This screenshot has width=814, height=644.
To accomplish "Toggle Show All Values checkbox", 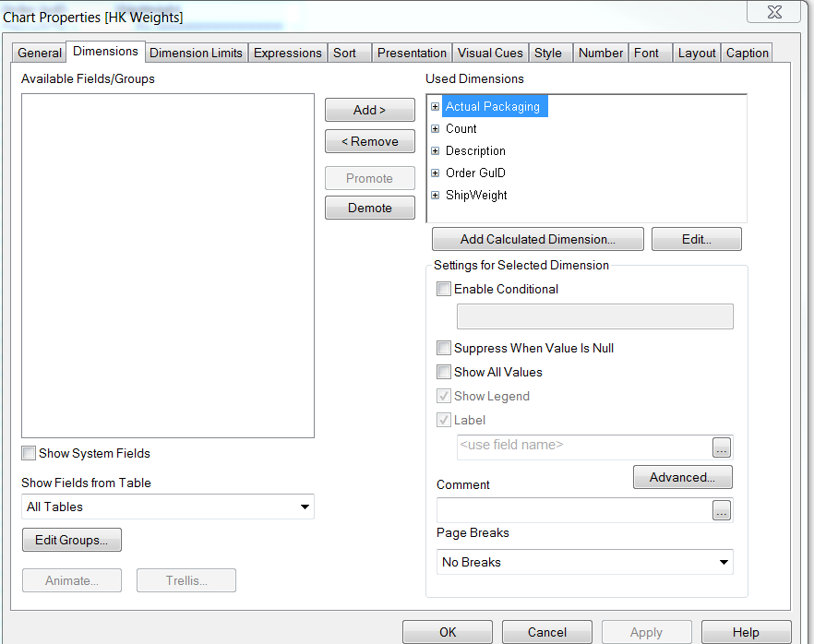I will coord(443,372).
